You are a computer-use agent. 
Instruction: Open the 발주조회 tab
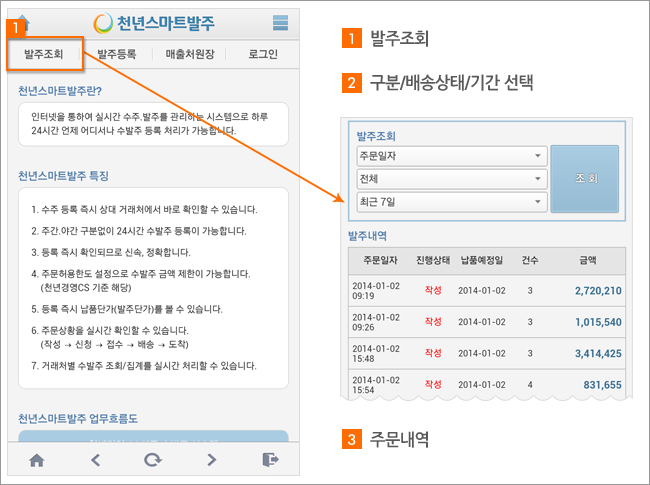(x=44, y=54)
